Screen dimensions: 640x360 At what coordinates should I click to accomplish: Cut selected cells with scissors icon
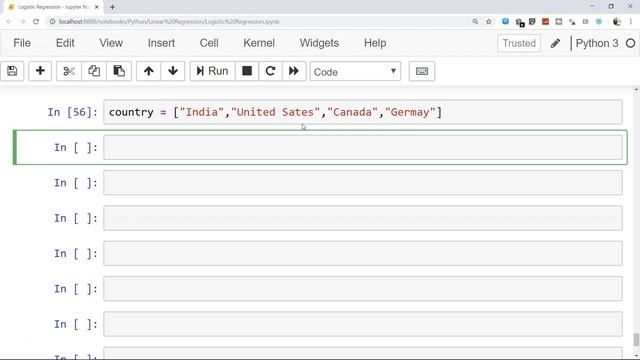coord(69,71)
